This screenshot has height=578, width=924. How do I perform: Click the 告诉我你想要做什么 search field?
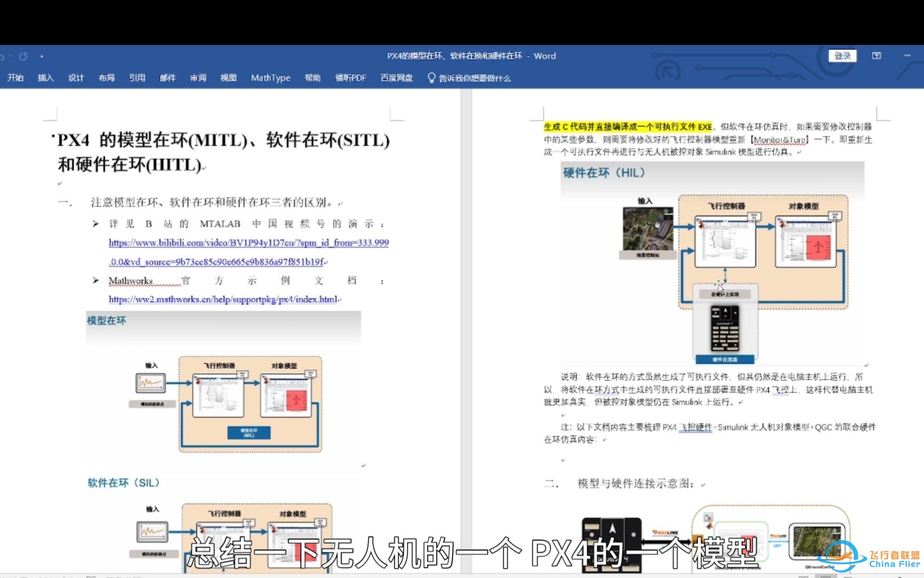coord(475,78)
